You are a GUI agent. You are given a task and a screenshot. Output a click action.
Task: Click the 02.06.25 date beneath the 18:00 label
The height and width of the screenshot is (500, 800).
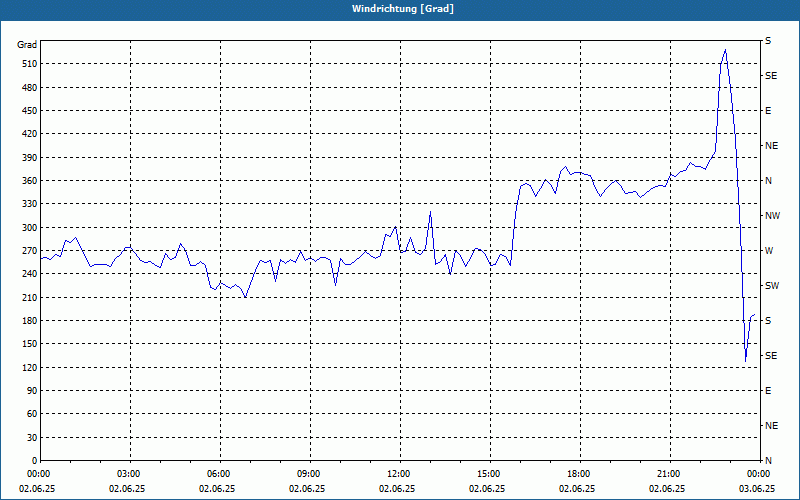577,489
